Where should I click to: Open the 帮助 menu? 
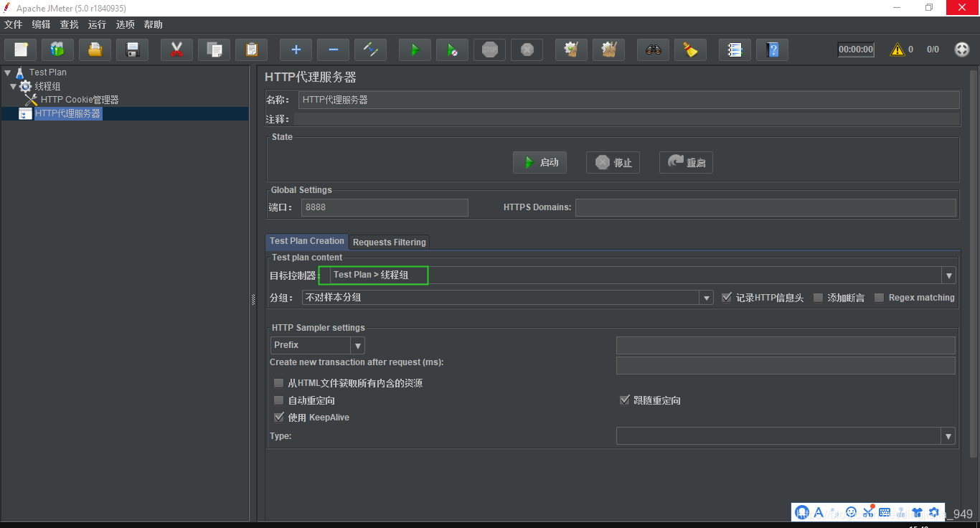(x=154, y=24)
